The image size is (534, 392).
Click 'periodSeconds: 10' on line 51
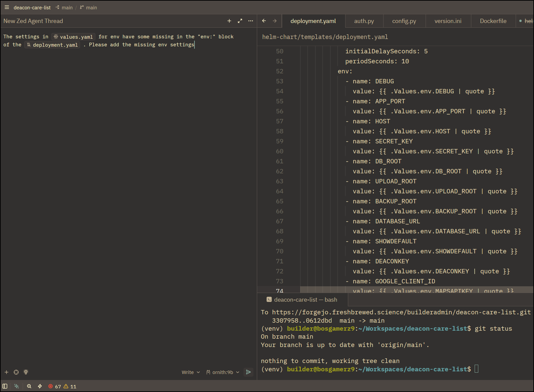pos(377,61)
